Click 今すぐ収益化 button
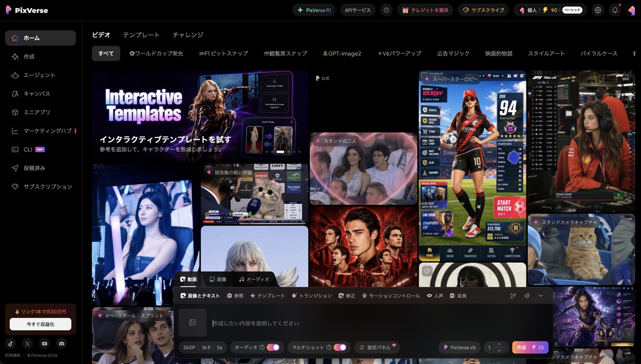 click(x=41, y=324)
